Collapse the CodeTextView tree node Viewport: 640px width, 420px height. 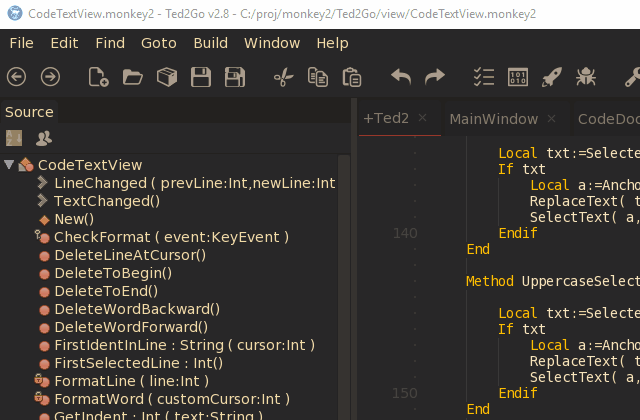(9, 165)
